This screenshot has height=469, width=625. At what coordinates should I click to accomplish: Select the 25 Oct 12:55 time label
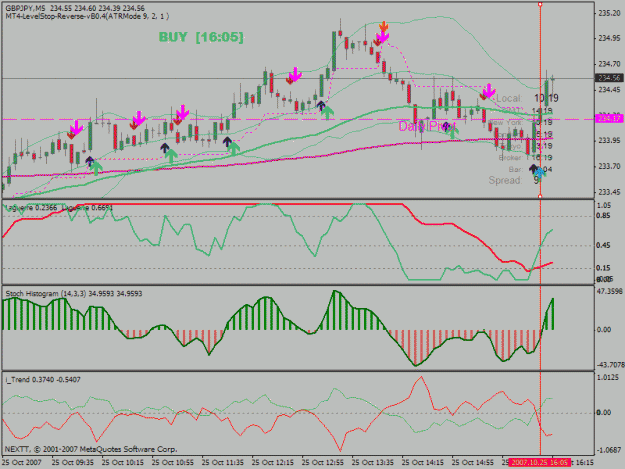click(x=322, y=463)
